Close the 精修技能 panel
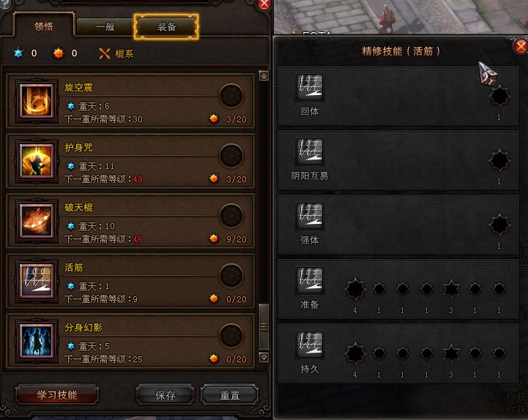The height and width of the screenshot is (420, 528). (x=521, y=46)
